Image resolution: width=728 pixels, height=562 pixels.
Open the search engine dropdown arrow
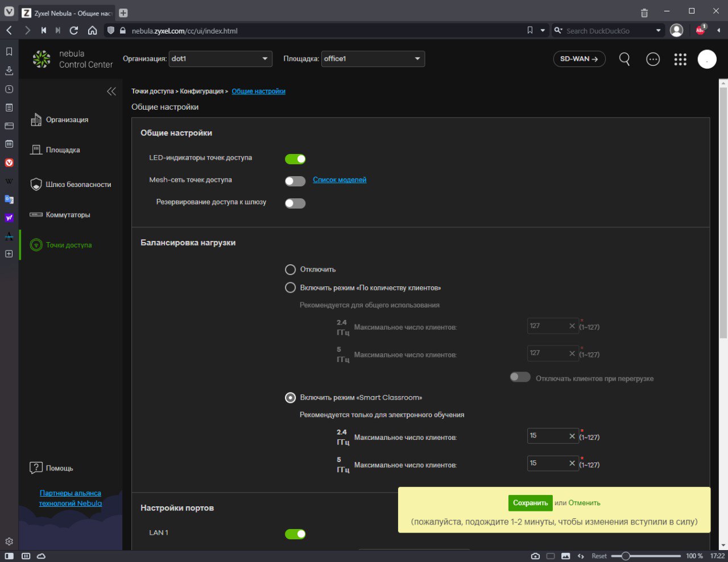point(658,31)
